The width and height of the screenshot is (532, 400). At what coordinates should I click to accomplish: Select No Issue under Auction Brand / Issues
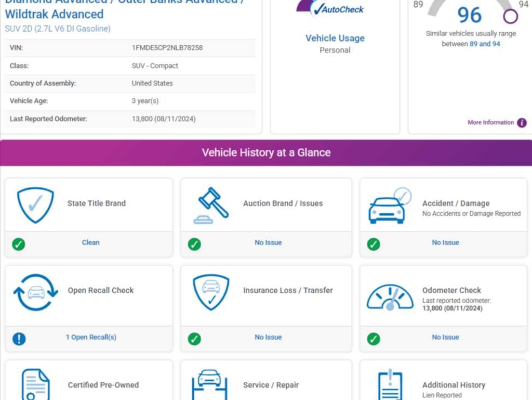[x=268, y=242]
